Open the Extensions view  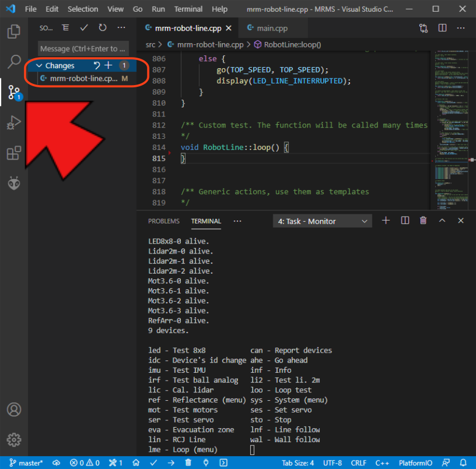(x=14, y=153)
